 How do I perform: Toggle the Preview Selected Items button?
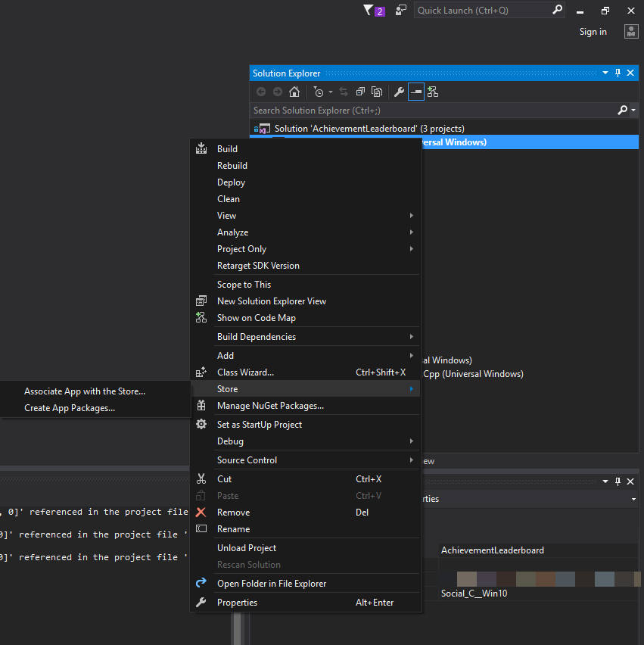pos(415,92)
